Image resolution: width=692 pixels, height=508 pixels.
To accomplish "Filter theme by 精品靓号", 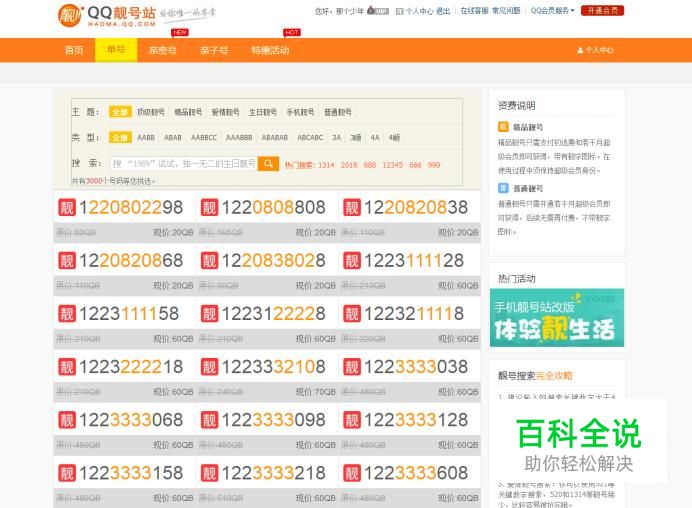I will 188,112.
